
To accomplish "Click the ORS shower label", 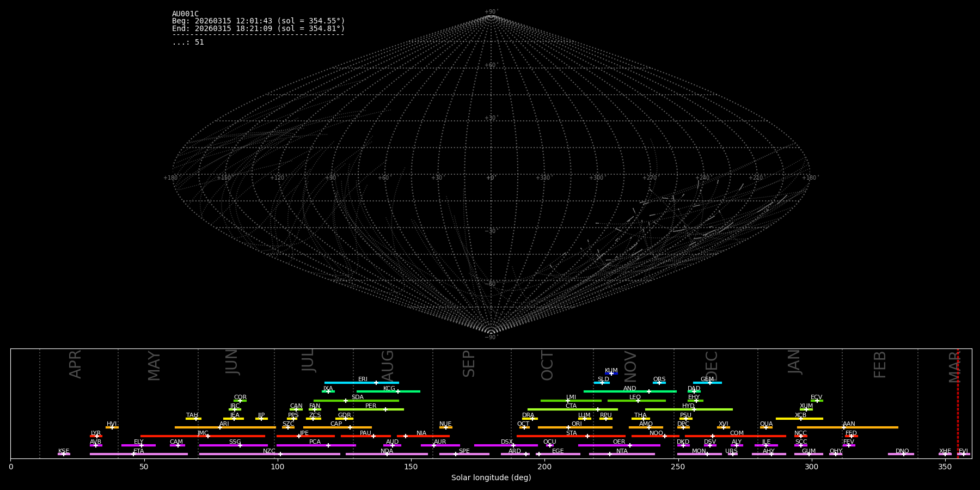I will click(659, 379).
